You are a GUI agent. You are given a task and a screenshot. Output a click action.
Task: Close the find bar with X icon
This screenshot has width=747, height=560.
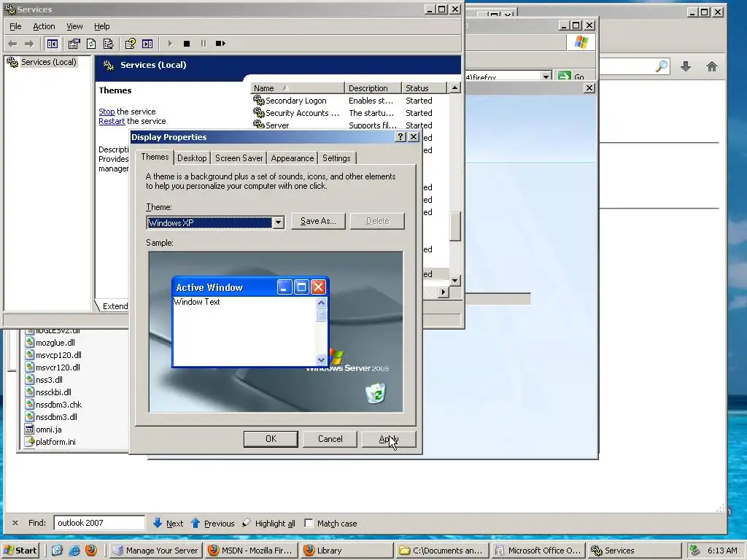click(x=15, y=523)
